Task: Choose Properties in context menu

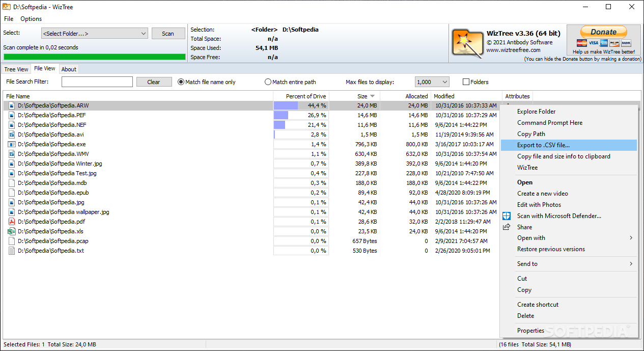Action: pyautogui.click(x=569, y=331)
